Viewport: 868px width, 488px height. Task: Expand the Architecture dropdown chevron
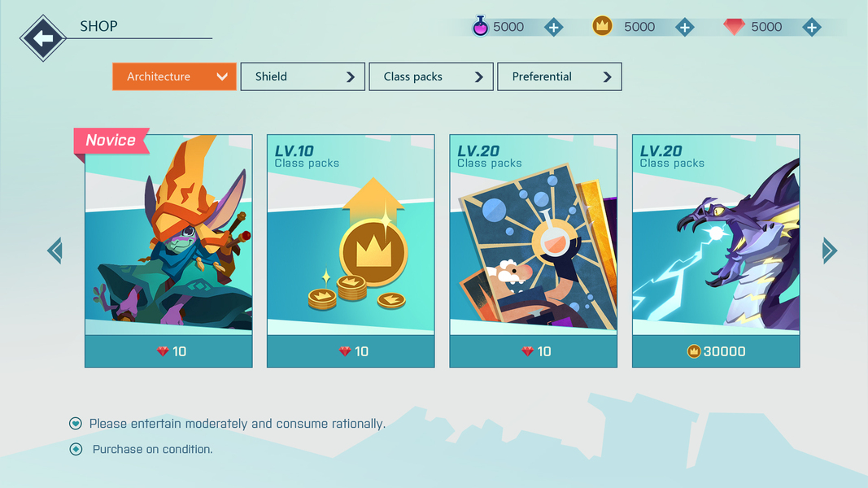click(222, 77)
